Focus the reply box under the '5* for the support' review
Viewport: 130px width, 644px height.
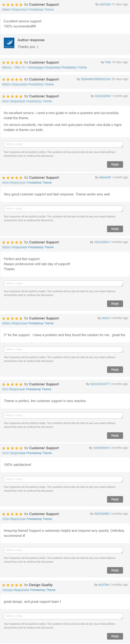point(63,349)
